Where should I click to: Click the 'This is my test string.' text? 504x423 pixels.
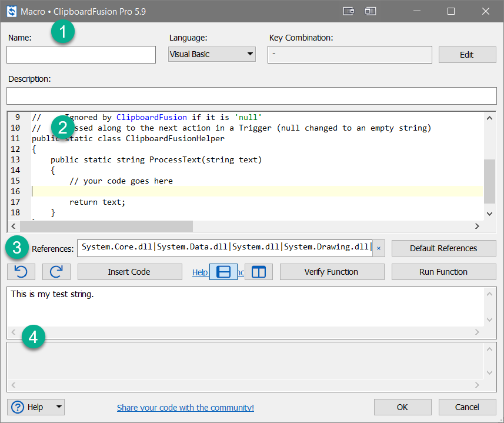tap(52, 294)
